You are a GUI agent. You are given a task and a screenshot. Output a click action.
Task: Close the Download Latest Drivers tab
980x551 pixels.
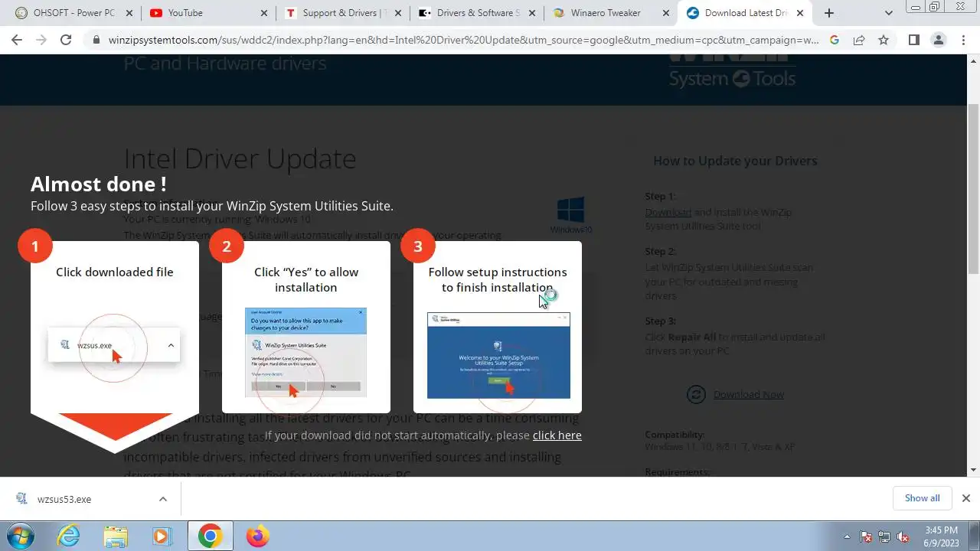(x=800, y=13)
